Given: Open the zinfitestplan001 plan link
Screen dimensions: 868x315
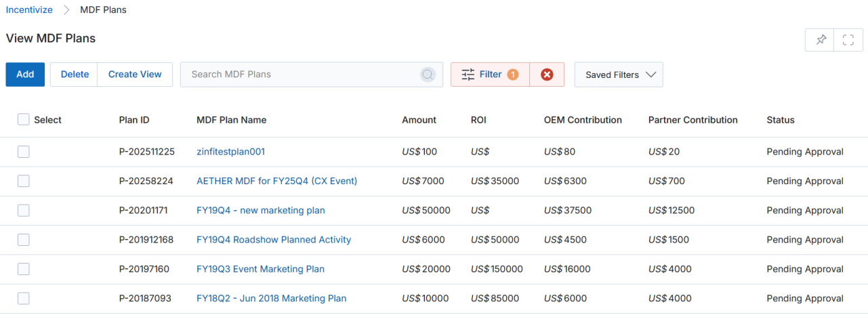Looking at the screenshot, I should click(x=230, y=152).
